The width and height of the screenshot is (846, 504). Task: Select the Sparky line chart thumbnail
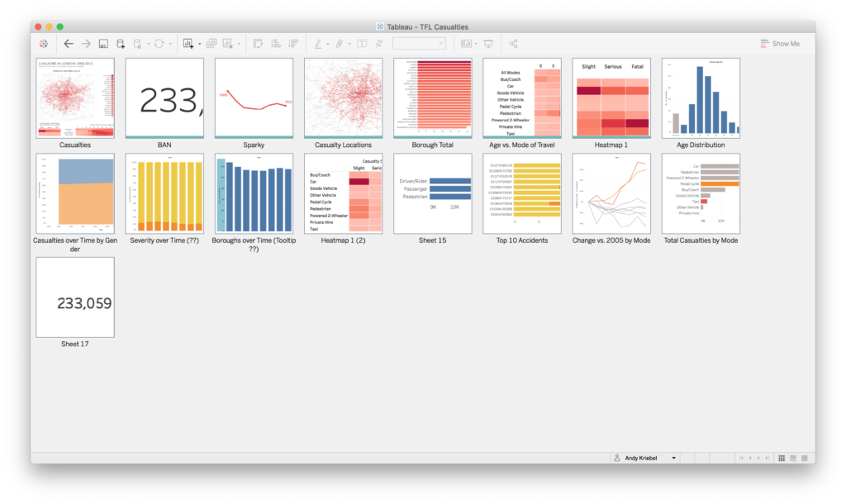[x=254, y=98]
